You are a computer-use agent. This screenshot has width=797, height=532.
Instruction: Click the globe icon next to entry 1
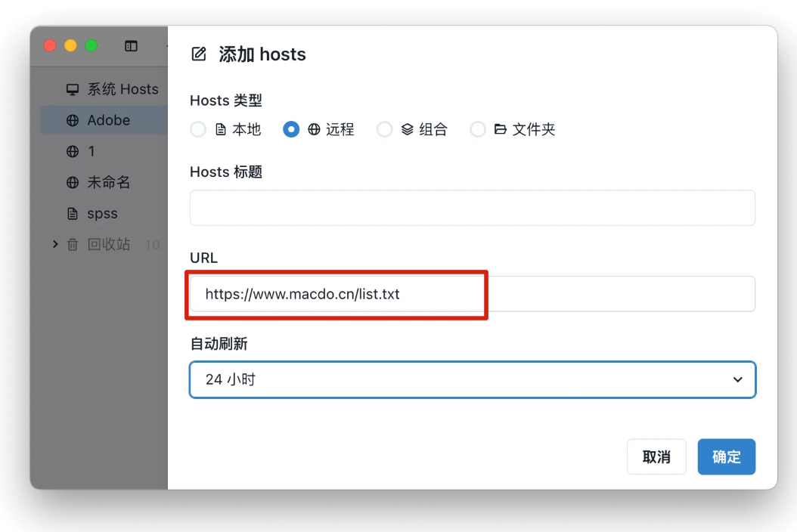coord(73,152)
